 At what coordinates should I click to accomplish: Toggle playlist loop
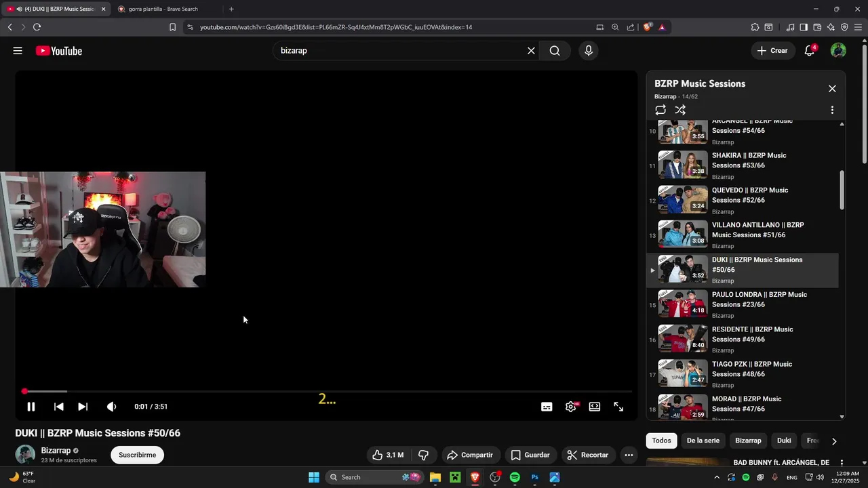(x=660, y=110)
